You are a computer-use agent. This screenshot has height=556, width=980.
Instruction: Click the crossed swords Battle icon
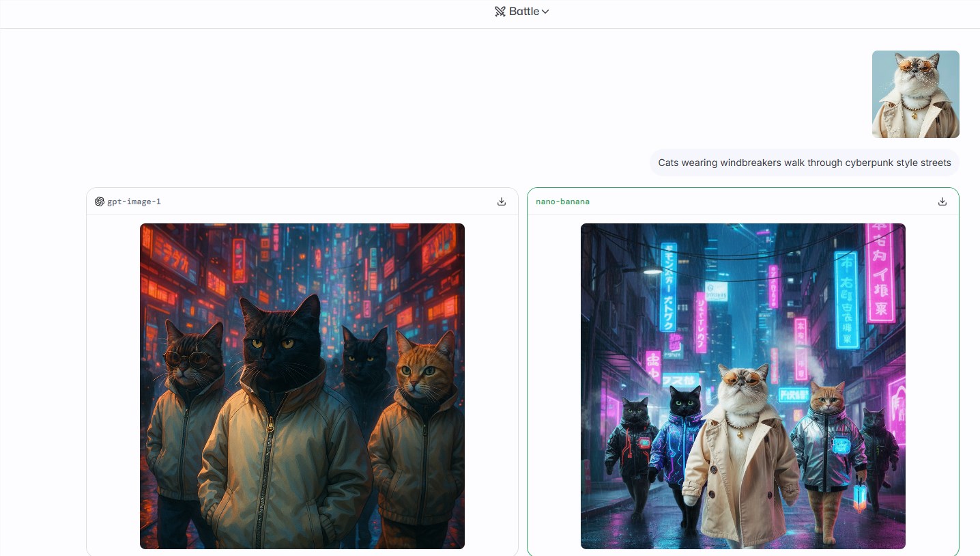coord(500,12)
